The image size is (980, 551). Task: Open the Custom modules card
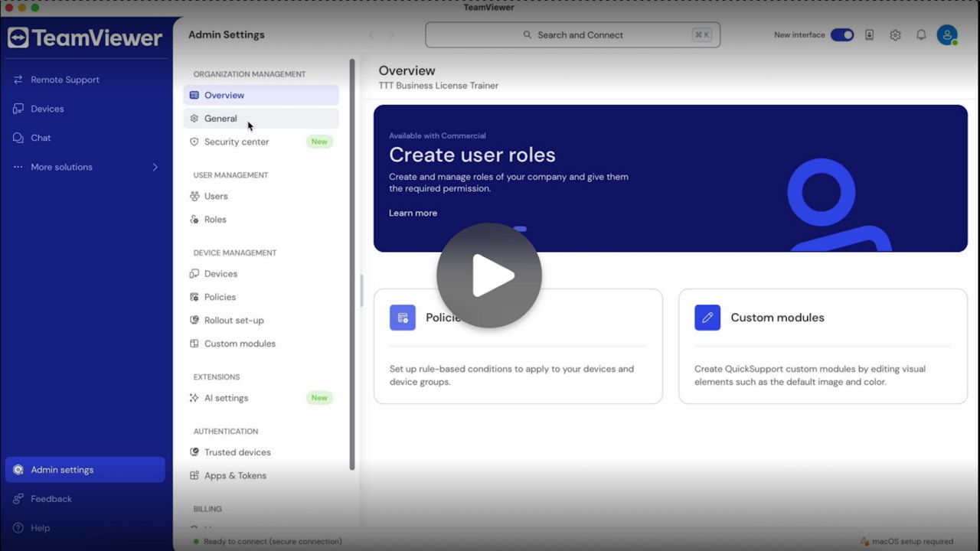coord(823,346)
